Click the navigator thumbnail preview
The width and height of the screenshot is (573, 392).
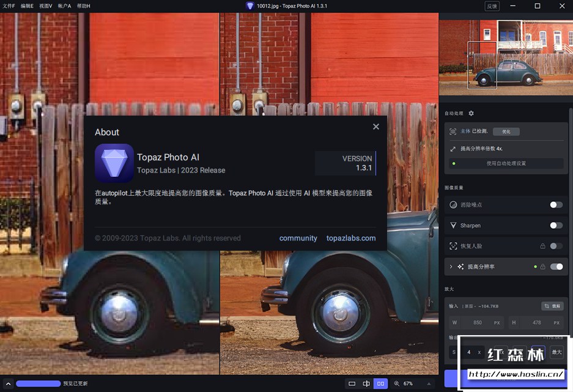tap(506, 57)
